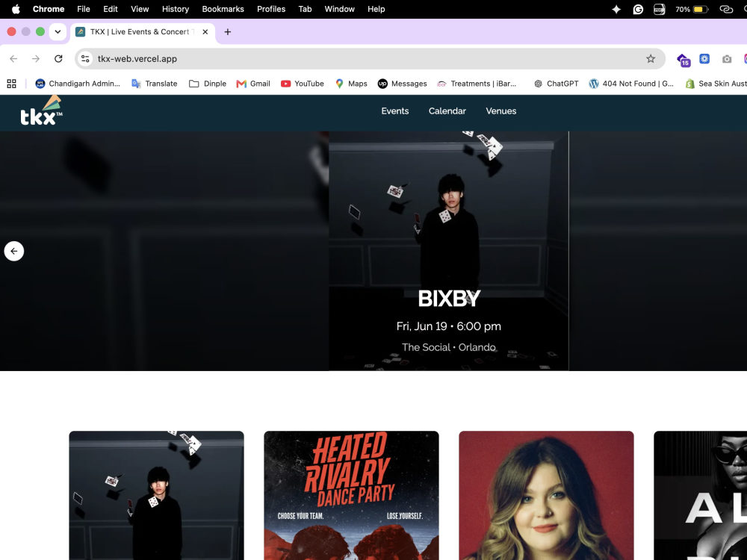
Task: Open the Calendar navigation link
Action: pos(447,111)
